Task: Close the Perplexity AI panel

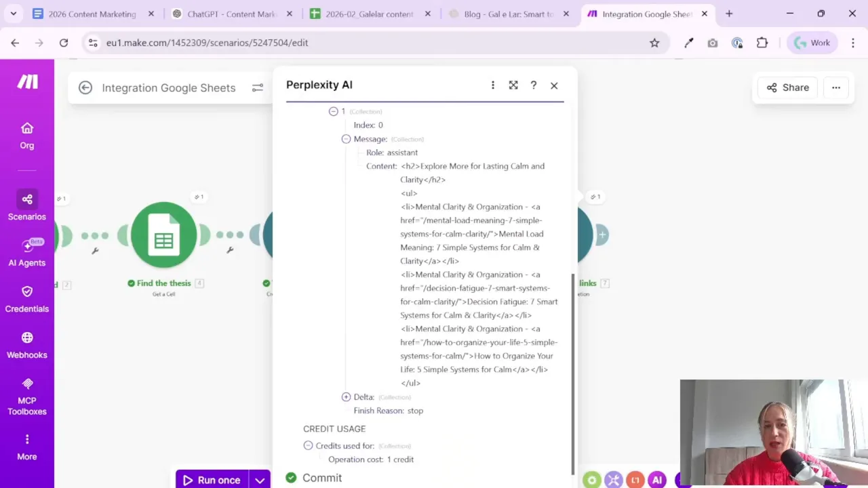Action: (554, 85)
